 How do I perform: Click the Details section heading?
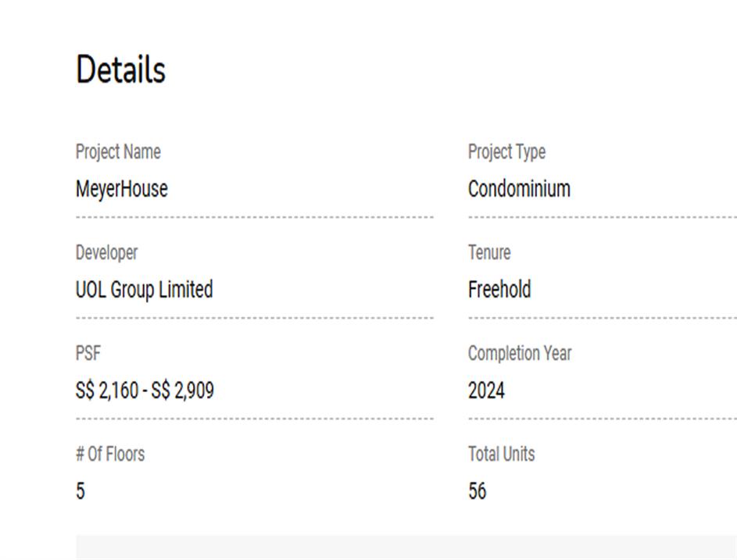[x=120, y=70]
